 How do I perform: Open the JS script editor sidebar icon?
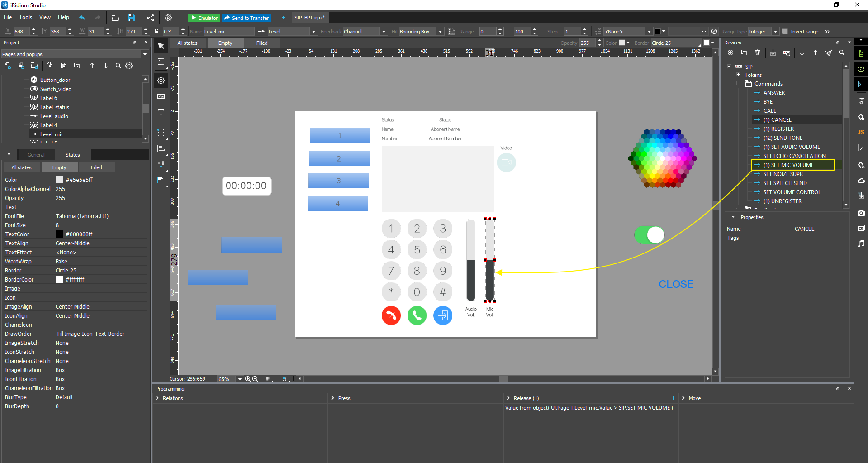coord(861,132)
